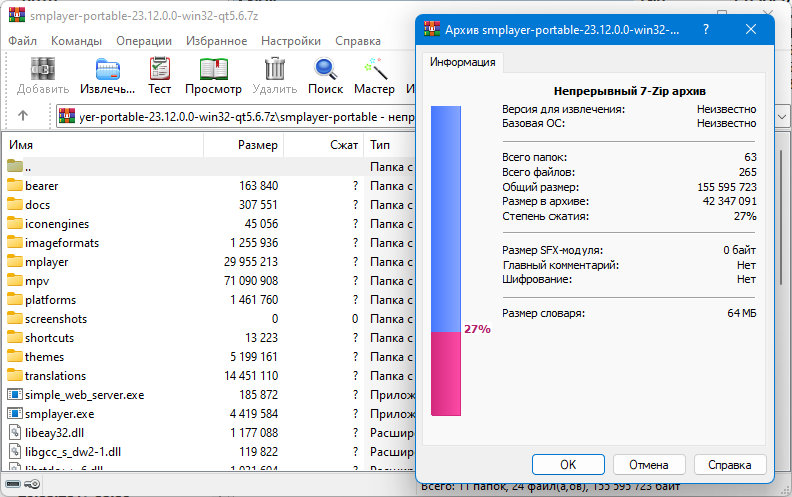Click the Непрерывный 7-Zip архив heading

coord(629,91)
